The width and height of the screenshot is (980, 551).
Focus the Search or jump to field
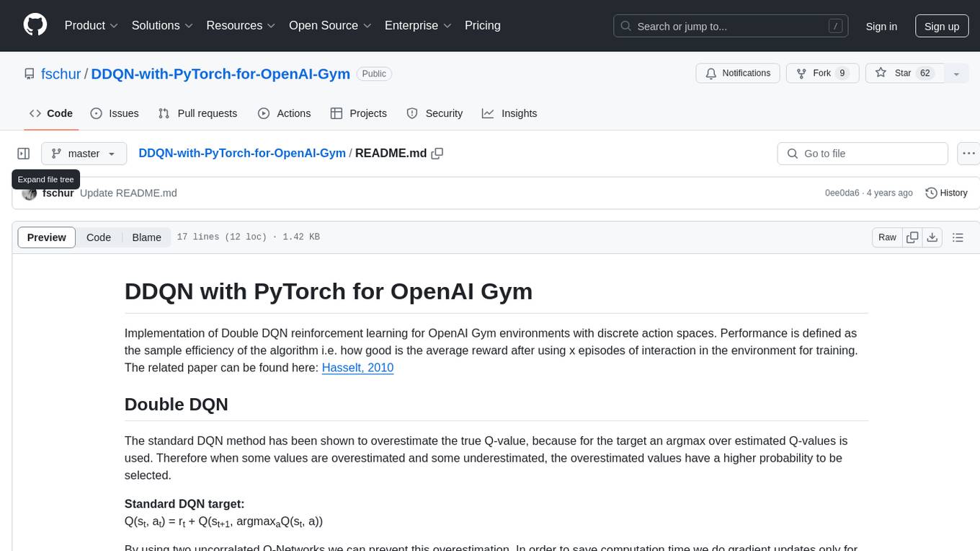[730, 26]
